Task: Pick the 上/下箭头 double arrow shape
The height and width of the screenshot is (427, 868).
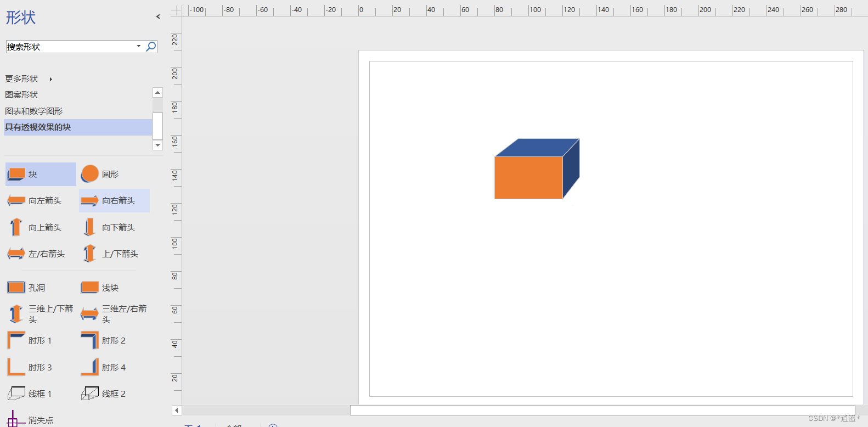Action: point(89,254)
